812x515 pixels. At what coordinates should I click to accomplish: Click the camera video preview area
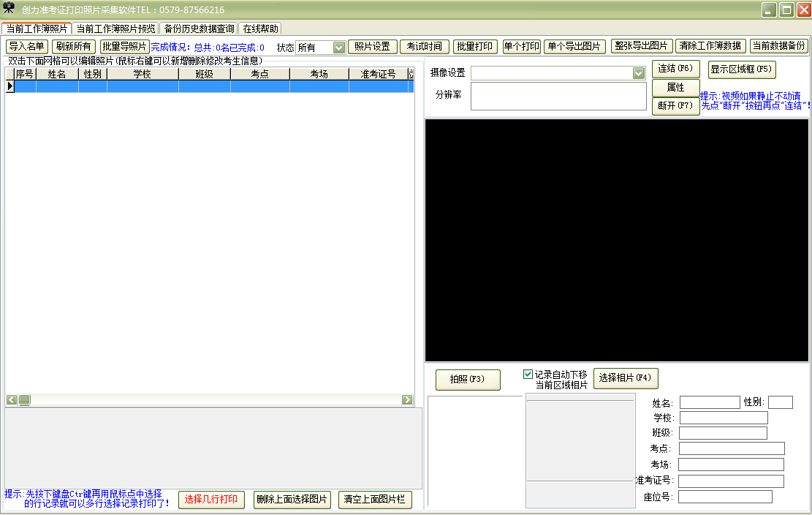[617, 241]
